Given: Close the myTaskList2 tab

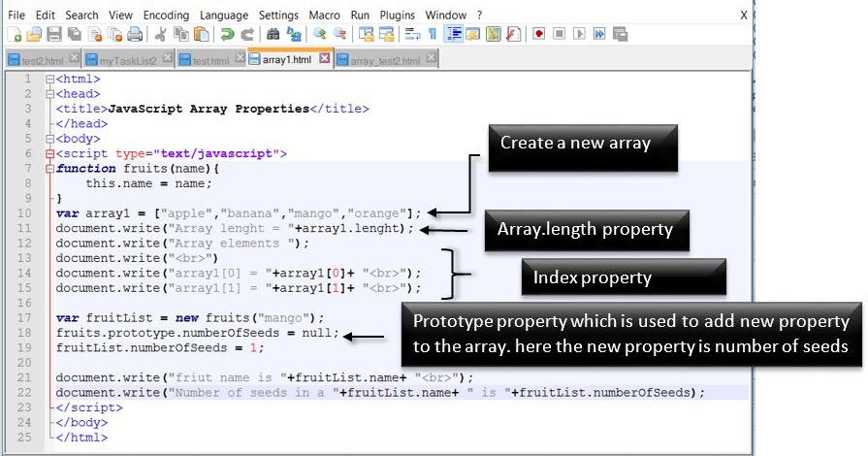Looking at the screenshot, I should [167, 57].
